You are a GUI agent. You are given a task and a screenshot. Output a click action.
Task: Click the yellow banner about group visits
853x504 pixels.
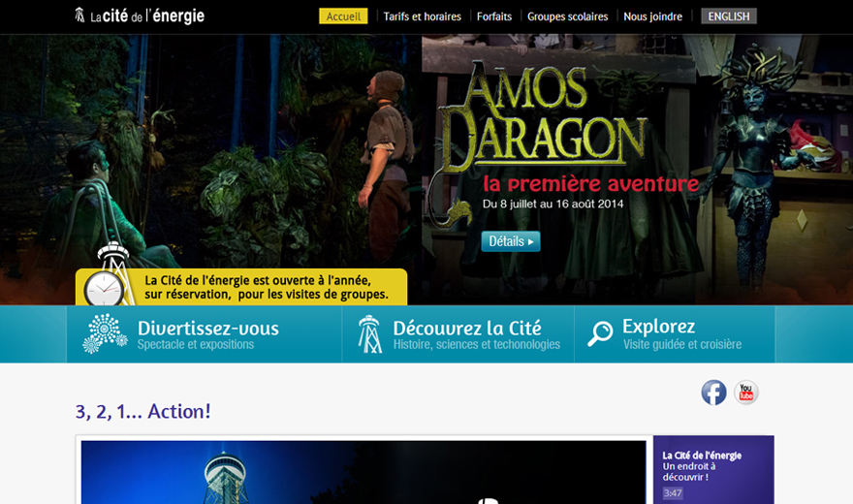click(x=241, y=287)
